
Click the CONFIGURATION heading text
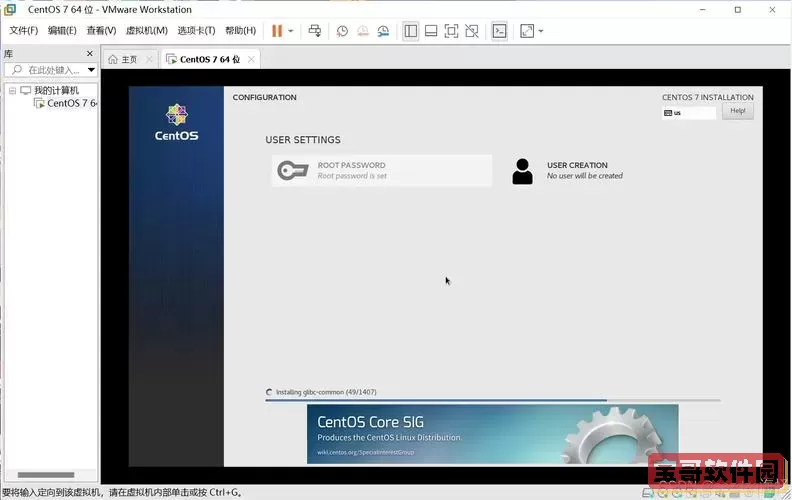coord(265,97)
